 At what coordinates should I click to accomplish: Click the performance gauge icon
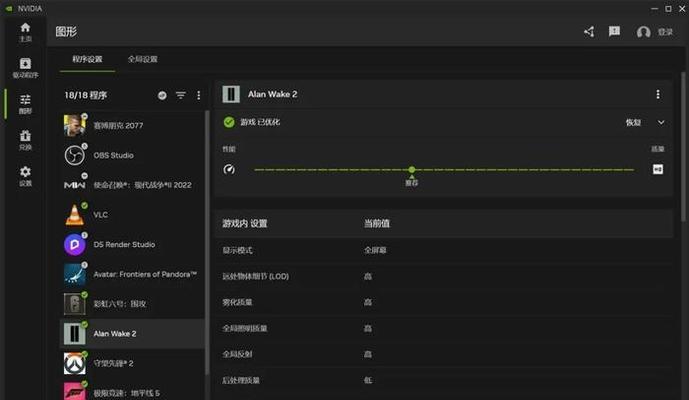coord(229,169)
